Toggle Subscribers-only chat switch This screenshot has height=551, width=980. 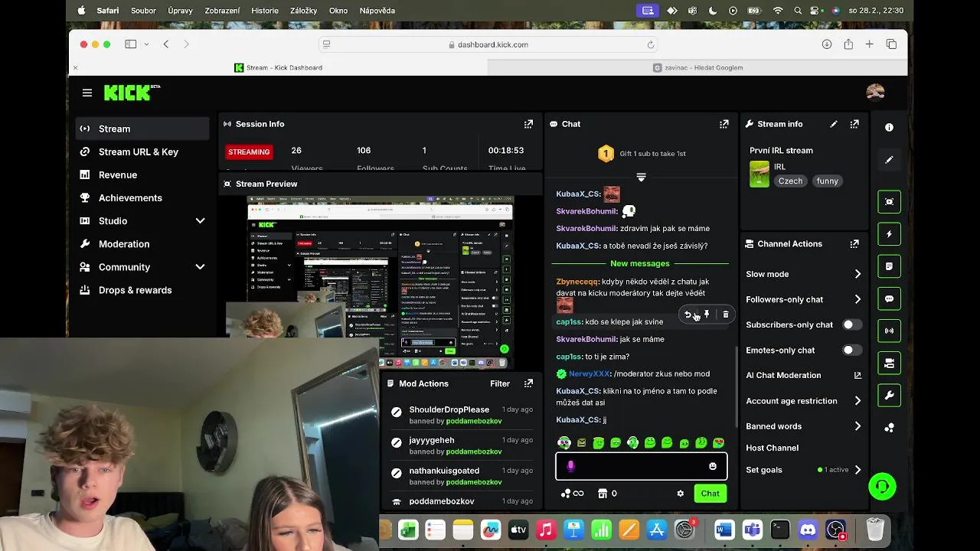pyautogui.click(x=851, y=324)
